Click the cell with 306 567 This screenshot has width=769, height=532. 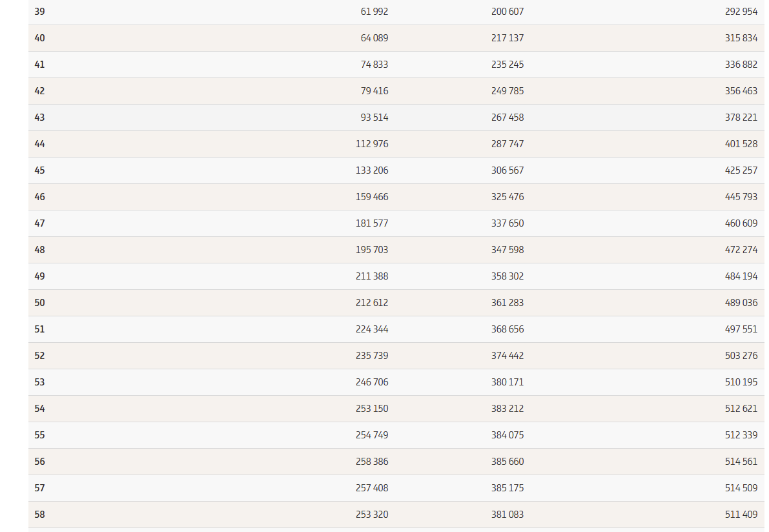(x=507, y=170)
